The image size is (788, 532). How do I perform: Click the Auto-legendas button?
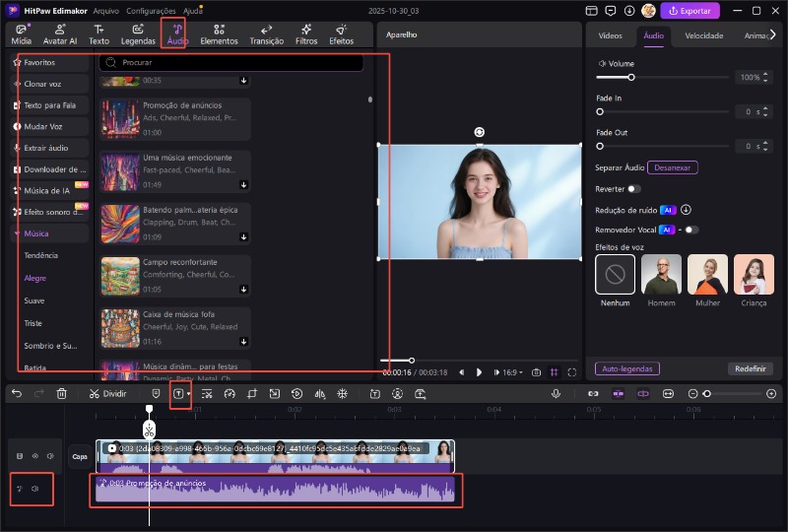click(627, 368)
